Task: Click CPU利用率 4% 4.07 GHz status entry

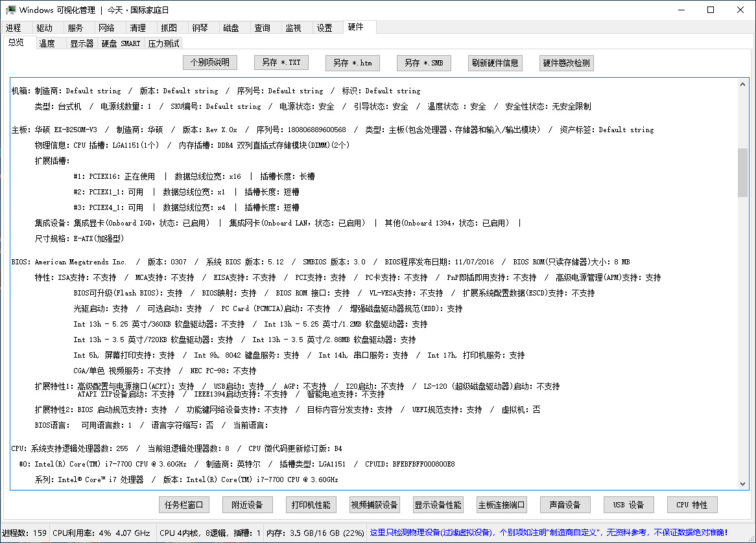Action: 101,533
